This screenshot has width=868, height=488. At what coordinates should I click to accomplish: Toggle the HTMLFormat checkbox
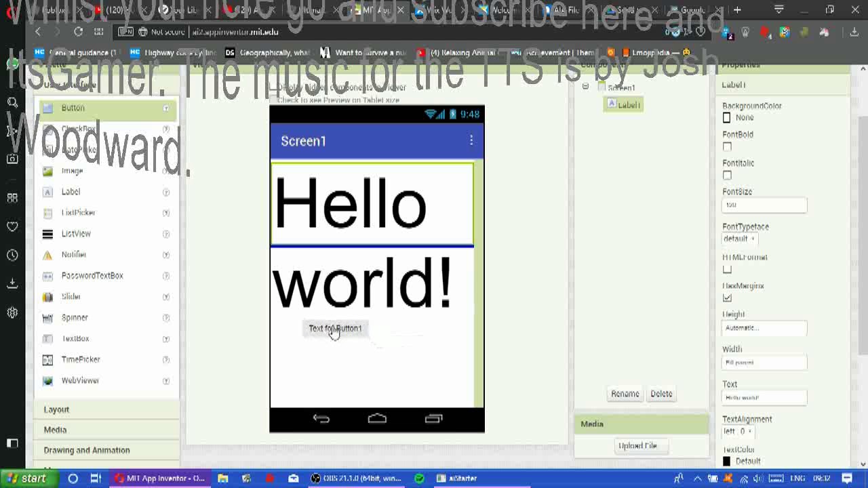[727, 269]
